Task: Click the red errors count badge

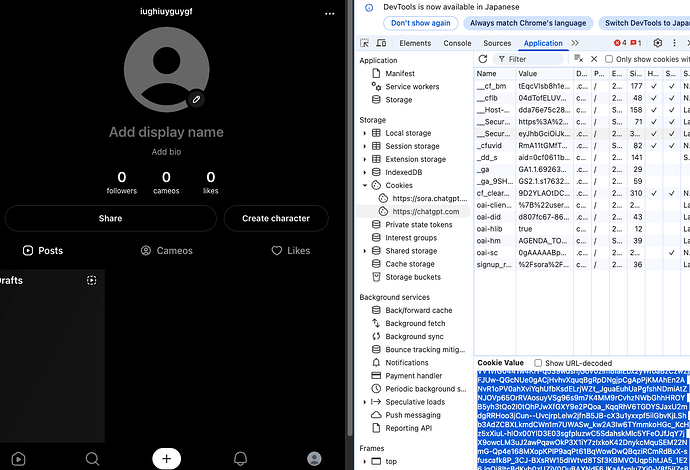Action: [x=620, y=43]
